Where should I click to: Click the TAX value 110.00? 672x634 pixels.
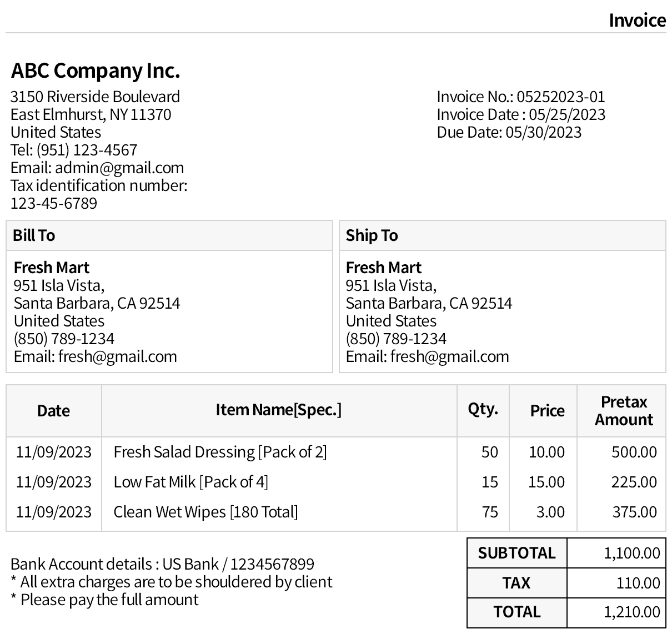[x=638, y=583]
